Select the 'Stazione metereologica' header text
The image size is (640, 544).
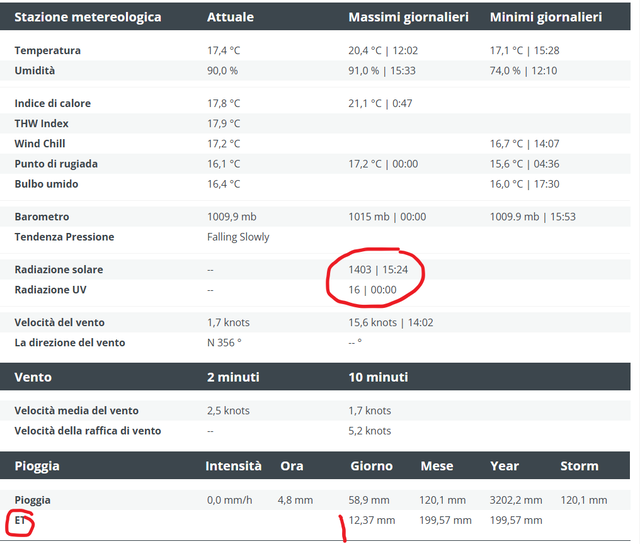[x=88, y=17]
